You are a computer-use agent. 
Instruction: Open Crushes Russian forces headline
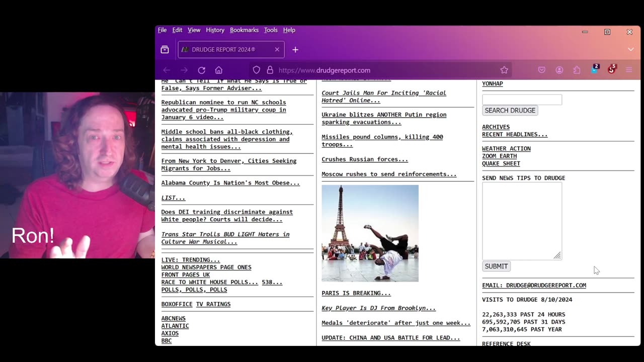(365, 159)
